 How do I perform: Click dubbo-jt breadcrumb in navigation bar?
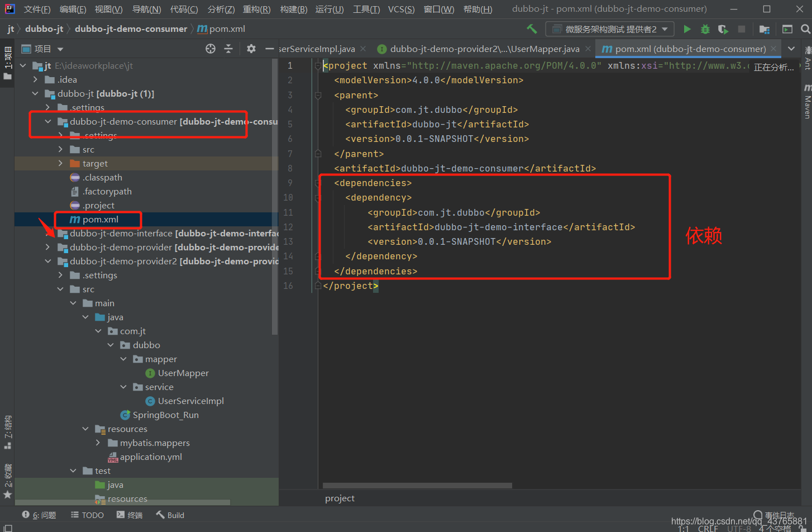click(x=44, y=29)
